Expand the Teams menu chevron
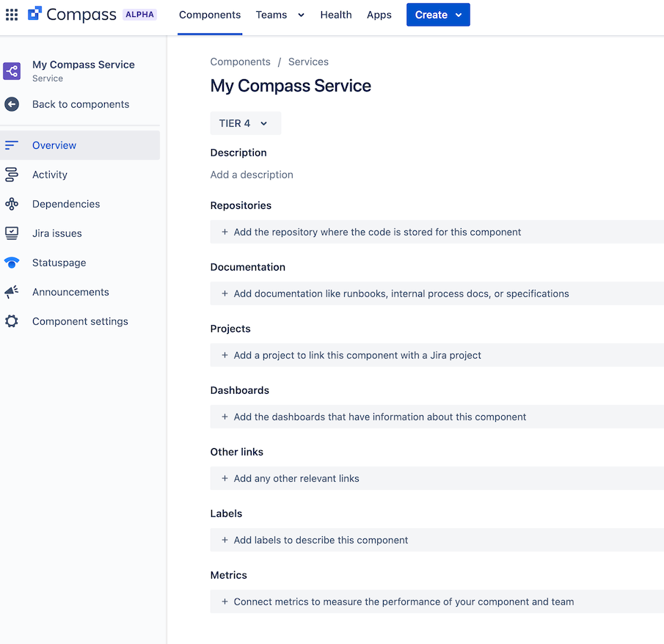 pyautogui.click(x=301, y=15)
